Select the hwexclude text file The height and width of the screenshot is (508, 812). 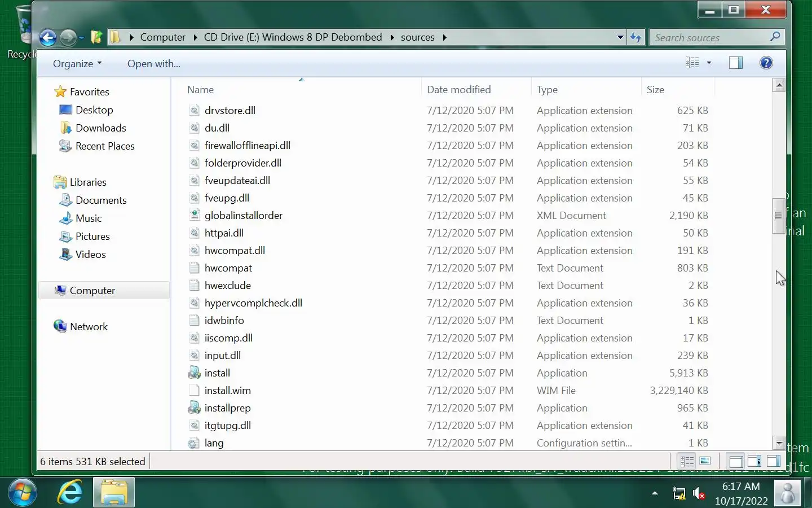point(227,285)
